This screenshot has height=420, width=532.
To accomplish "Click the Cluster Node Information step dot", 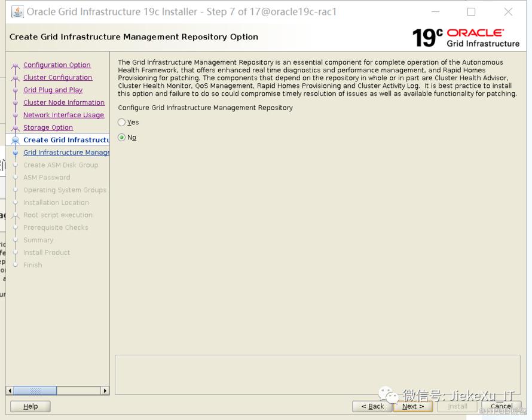I will [16, 103].
